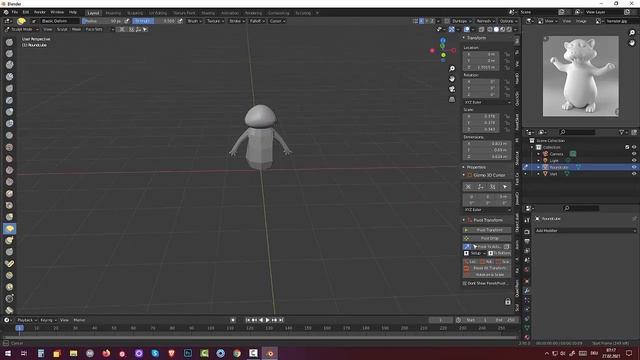Select the Pinch brush tool

pos(9,205)
